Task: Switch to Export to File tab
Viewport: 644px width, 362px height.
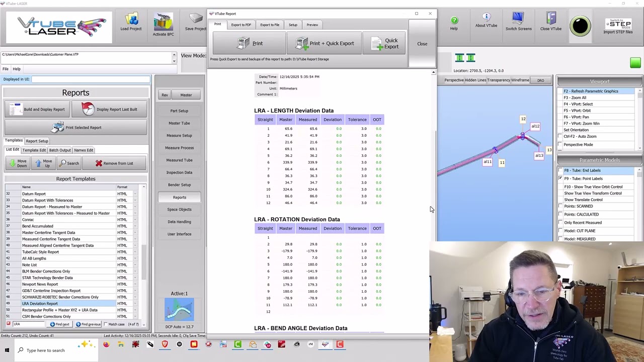Action: pyautogui.click(x=270, y=25)
